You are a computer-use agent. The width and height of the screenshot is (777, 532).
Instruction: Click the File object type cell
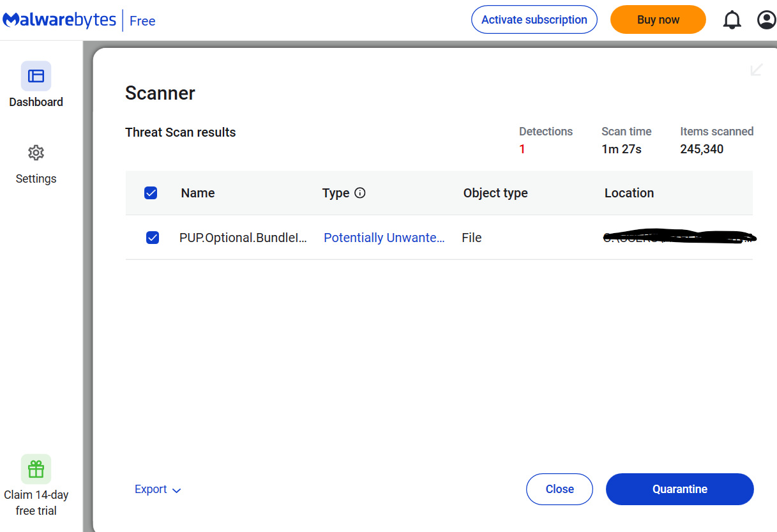(x=472, y=238)
